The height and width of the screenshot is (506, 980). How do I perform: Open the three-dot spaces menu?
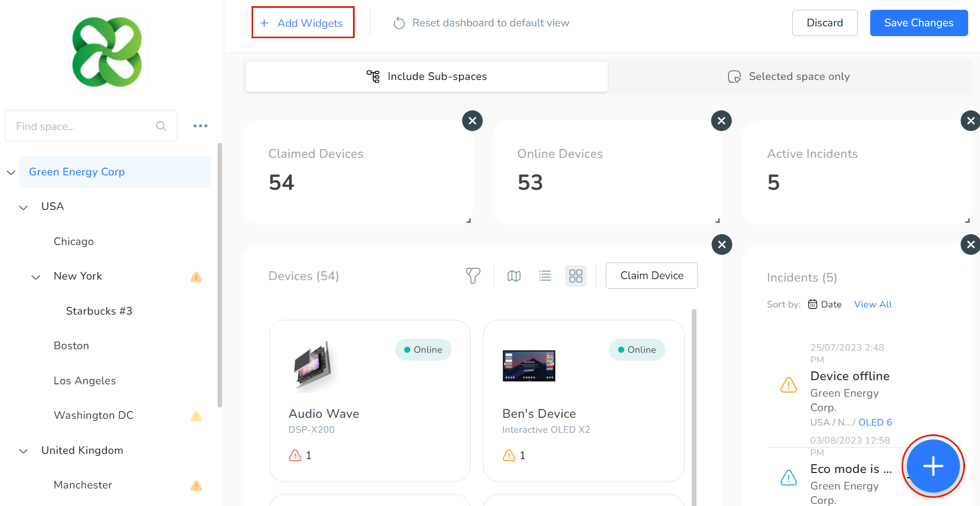[200, 126]
